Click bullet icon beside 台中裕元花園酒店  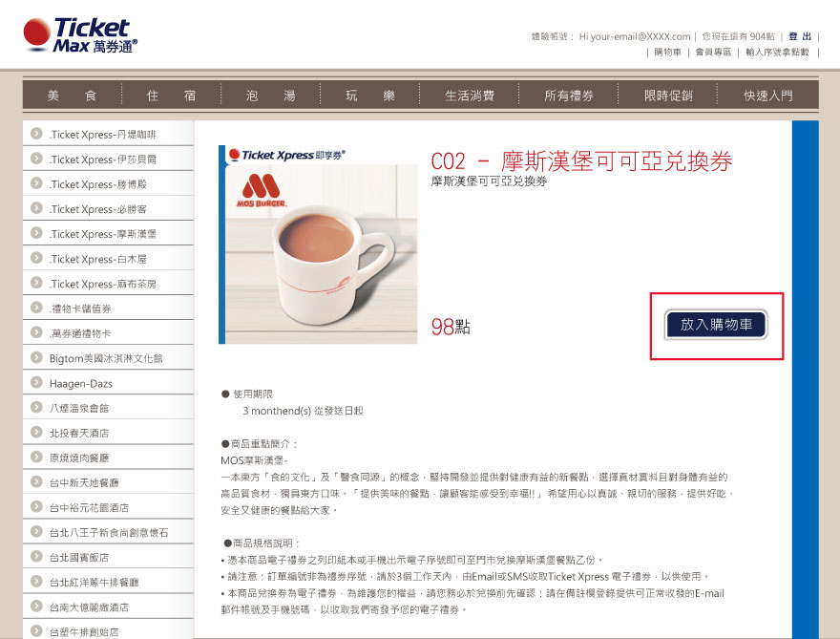click(36, 506)
